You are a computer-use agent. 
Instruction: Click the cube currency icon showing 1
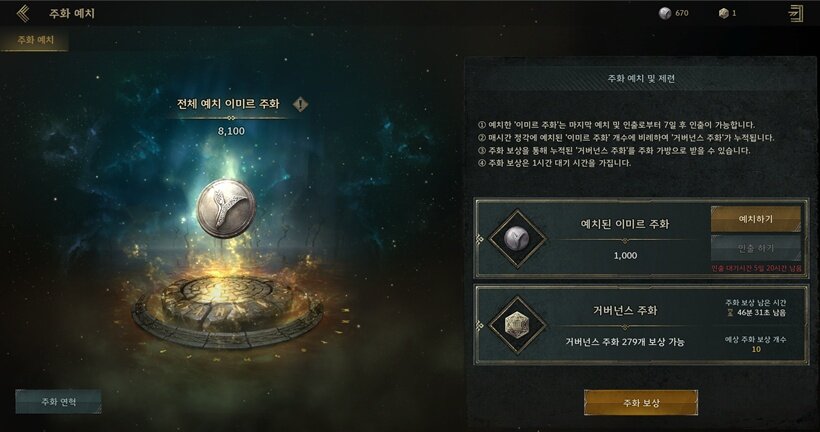pyautogui.click(x=723, y=13)
